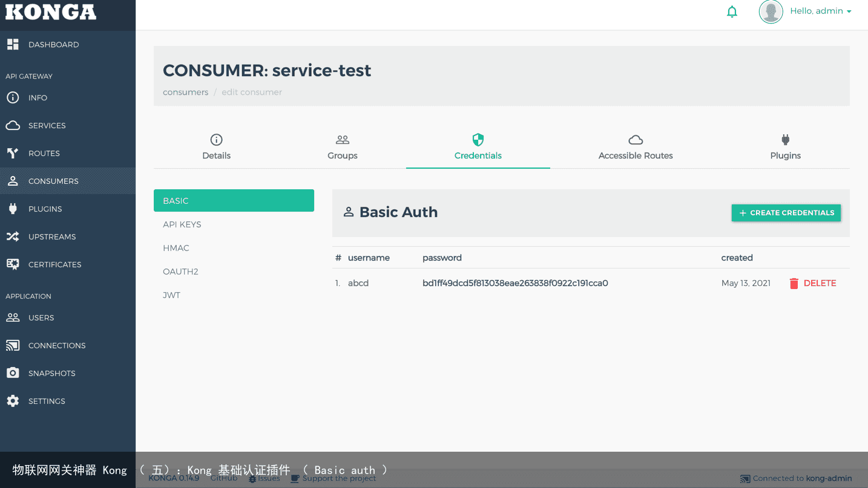Select HMAC credentials type
The height and width of the screenshot is (488, 868).
[234, 248]
